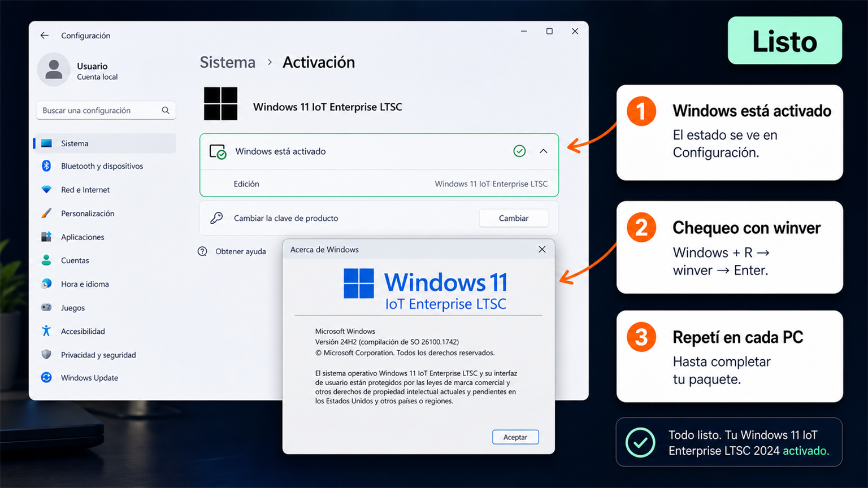The height and width of the screenshot is (488, 868).
Task: Click the Cuentas person icon
Action: point(46,260)
